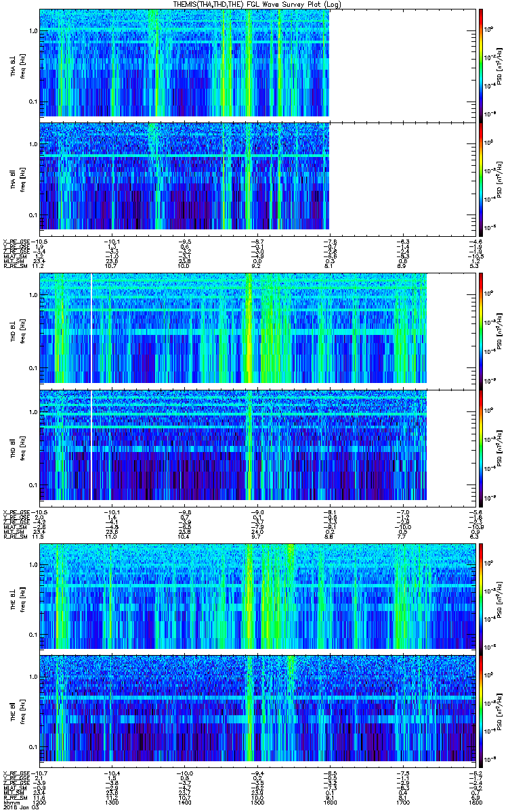
Task: Click the R_RE_SM row label under THD panels
Action: pos(15,537)
